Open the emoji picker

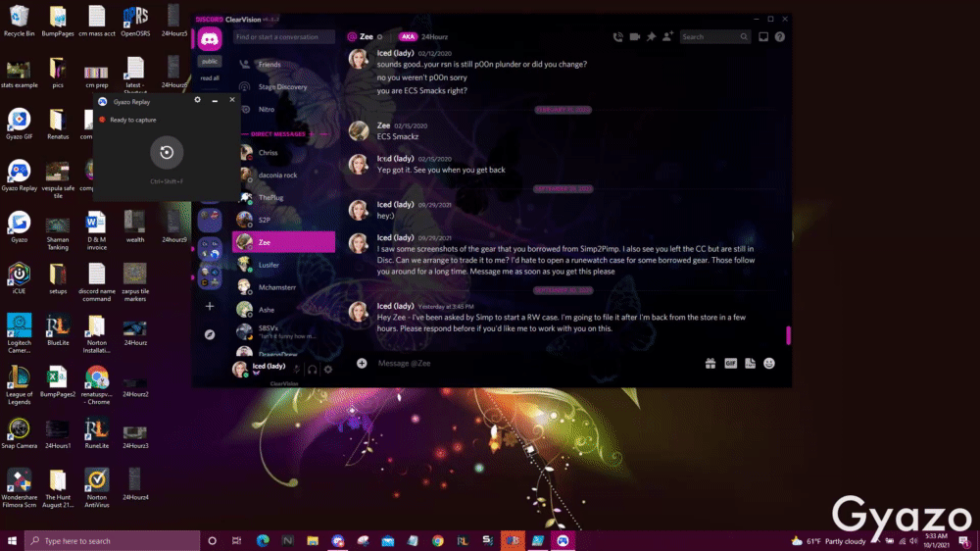click(x=769, y=364)
